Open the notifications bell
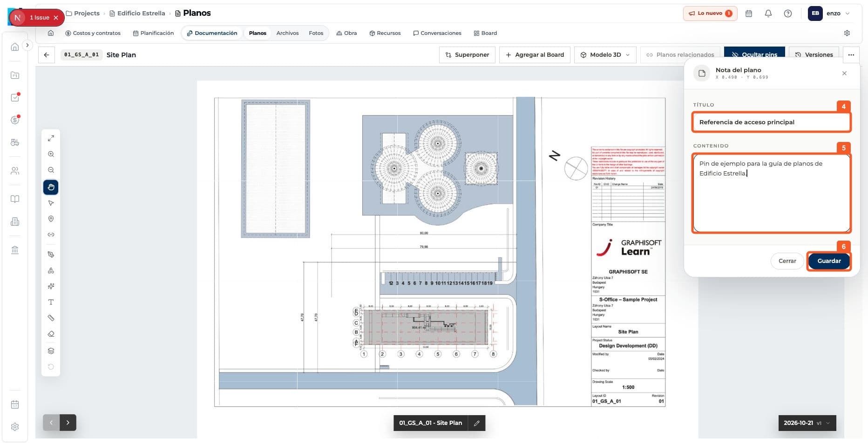The width and height of the screenshot is (868, 444). click(x=768, y=13)
